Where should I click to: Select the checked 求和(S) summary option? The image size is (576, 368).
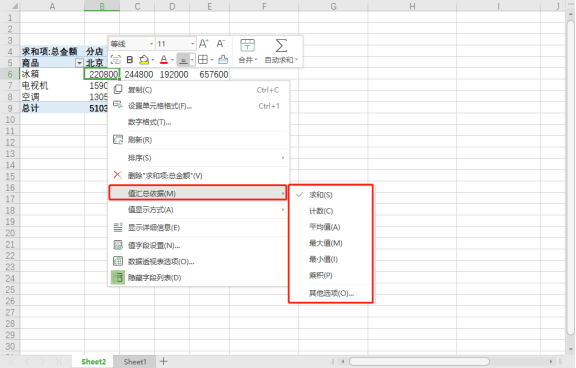point(320,195)
